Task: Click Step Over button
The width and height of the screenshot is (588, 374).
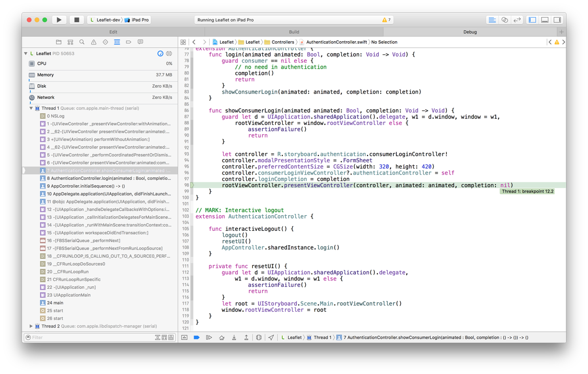Action: (221, 337)
